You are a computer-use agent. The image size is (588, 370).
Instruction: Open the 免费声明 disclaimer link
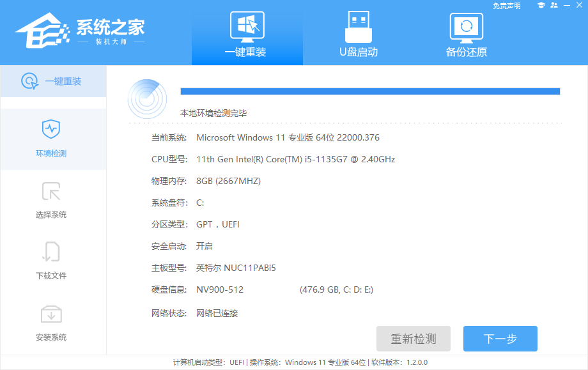[x=507, y=6]
